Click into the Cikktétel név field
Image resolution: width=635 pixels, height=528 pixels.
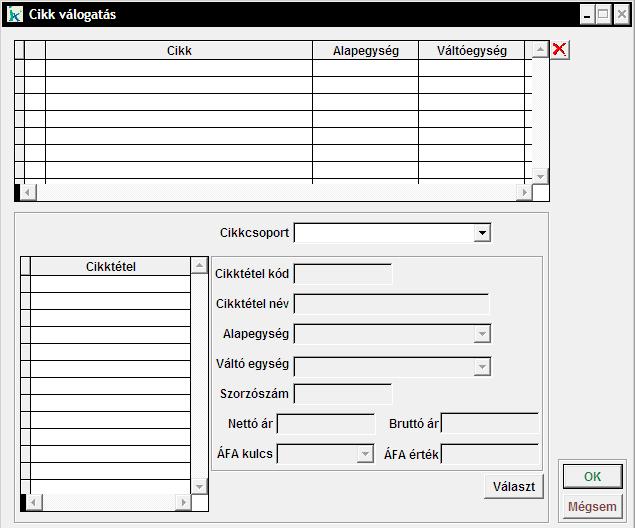(x=391, y=304)
